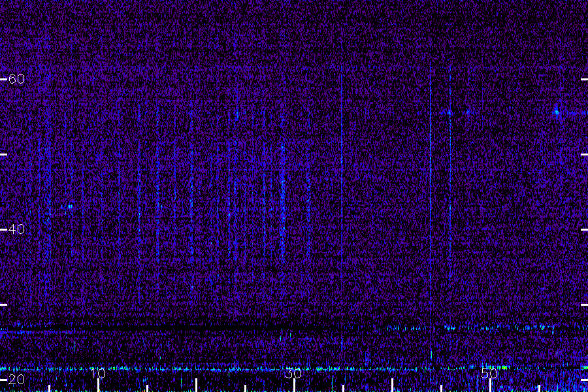Click the 10 label on the time axis

tap(98, 373)
